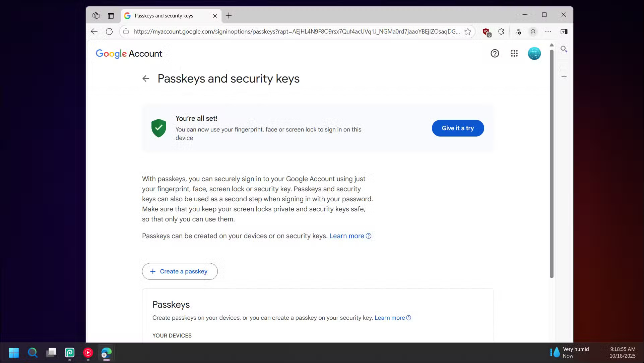Expand the Learn more info tooltip under Passkeys
The height and width of the screenshot is (363, 644).
tap(408, 318)
